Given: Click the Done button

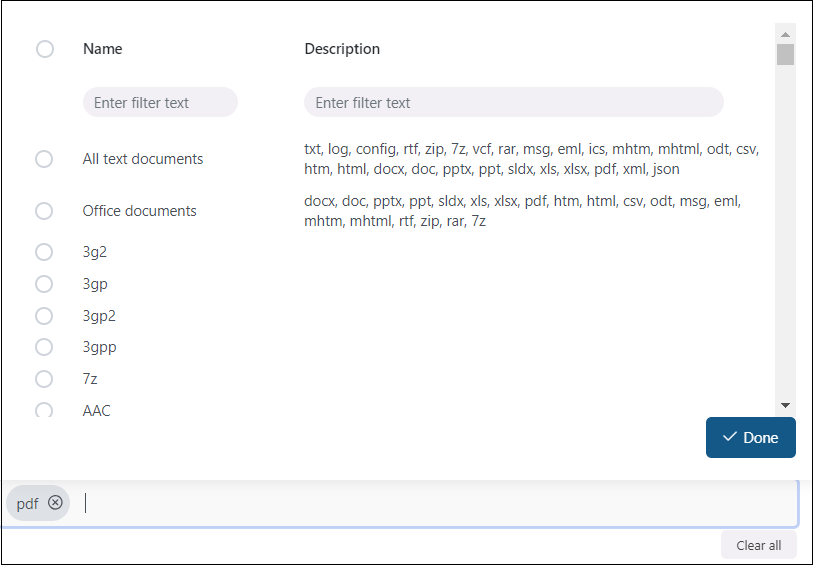Looking at the screenshot, I should click(750, 438).
